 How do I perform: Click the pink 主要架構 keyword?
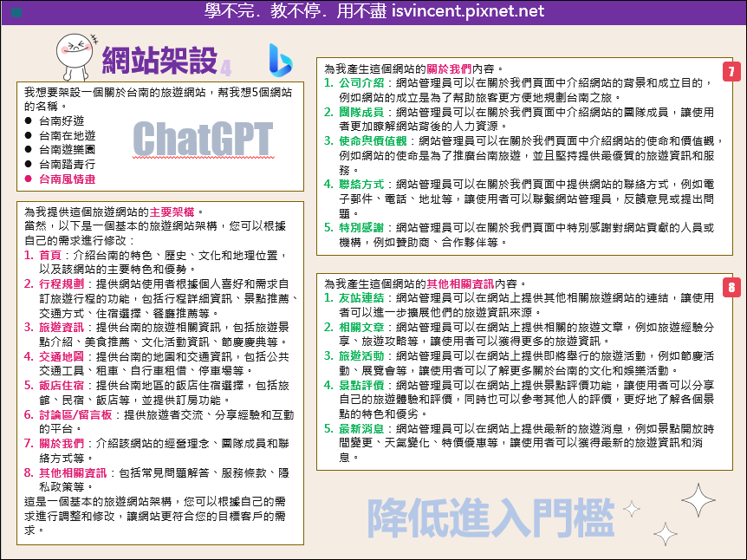(172, 212)
